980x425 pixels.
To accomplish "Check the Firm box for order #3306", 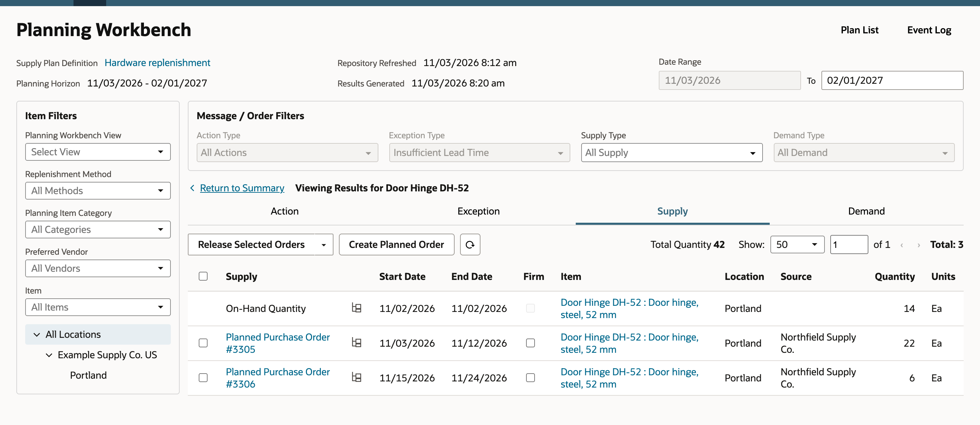I will click(x=530, y=377).
